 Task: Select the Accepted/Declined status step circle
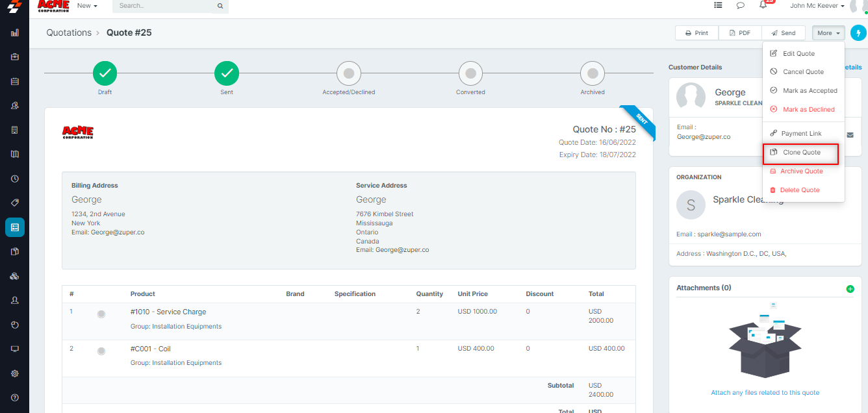(349, 74)
